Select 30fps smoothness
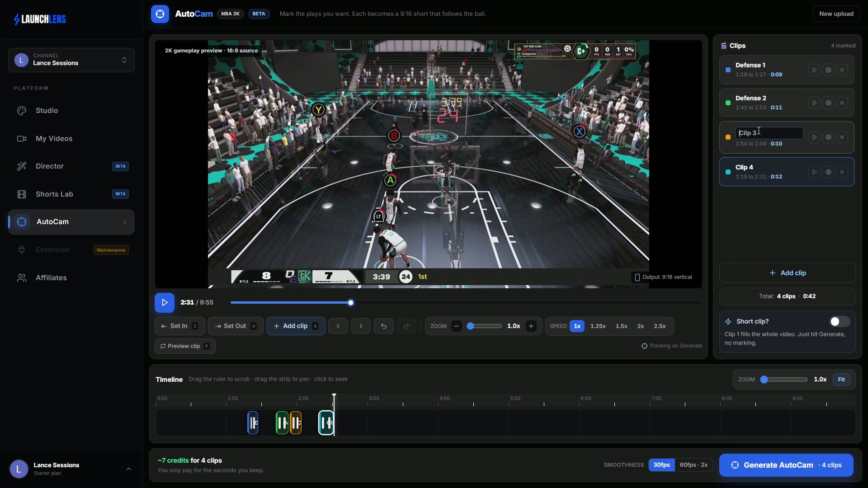The height and width of the screenshot is (488, 868). (661, 465)
